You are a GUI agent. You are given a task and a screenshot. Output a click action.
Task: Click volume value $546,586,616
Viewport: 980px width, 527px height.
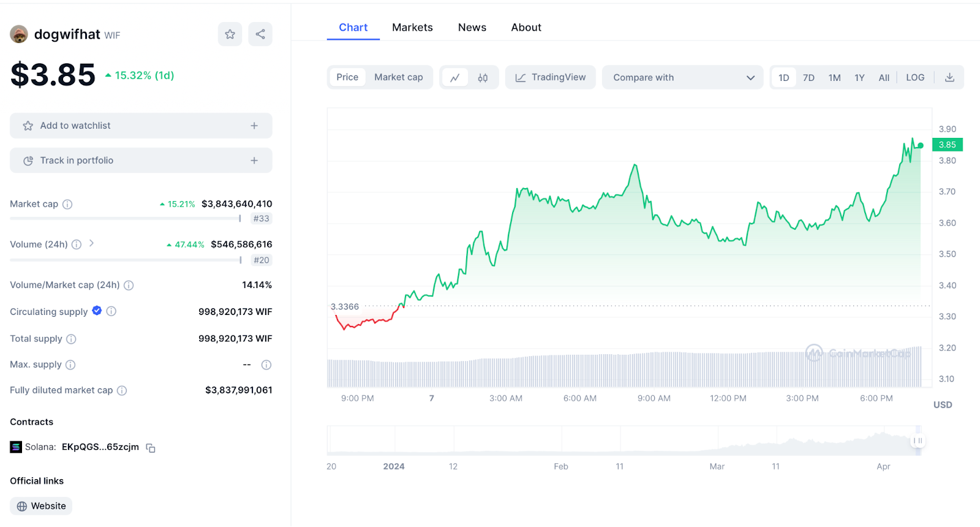tap(241, 245)
